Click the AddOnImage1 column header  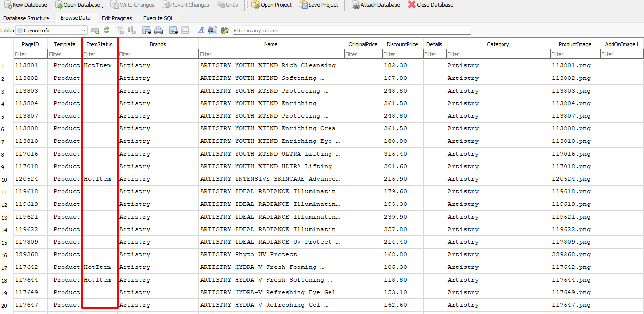[622, 44]
